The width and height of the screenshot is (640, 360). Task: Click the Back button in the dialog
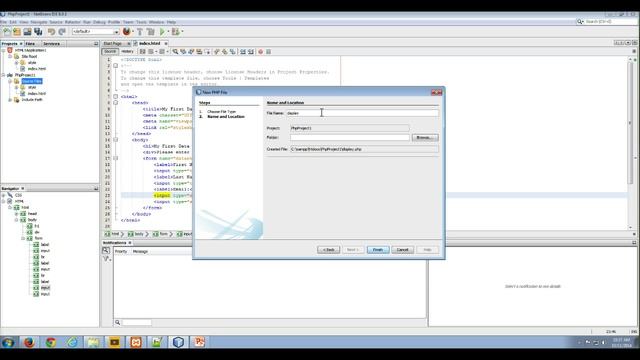click(x=329, y=250)
